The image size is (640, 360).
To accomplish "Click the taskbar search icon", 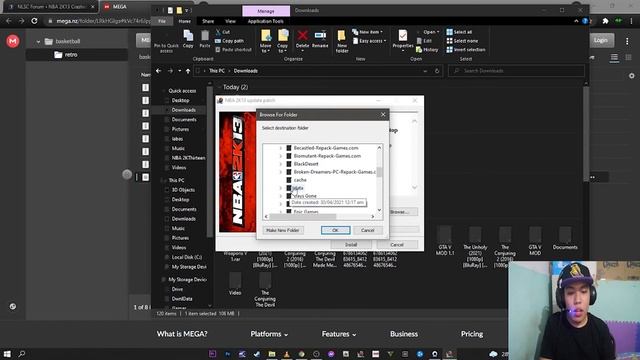I will tap(22, 354).
